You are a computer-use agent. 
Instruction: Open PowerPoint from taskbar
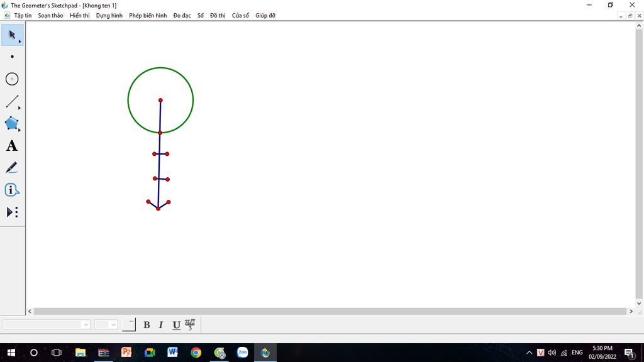126,353
